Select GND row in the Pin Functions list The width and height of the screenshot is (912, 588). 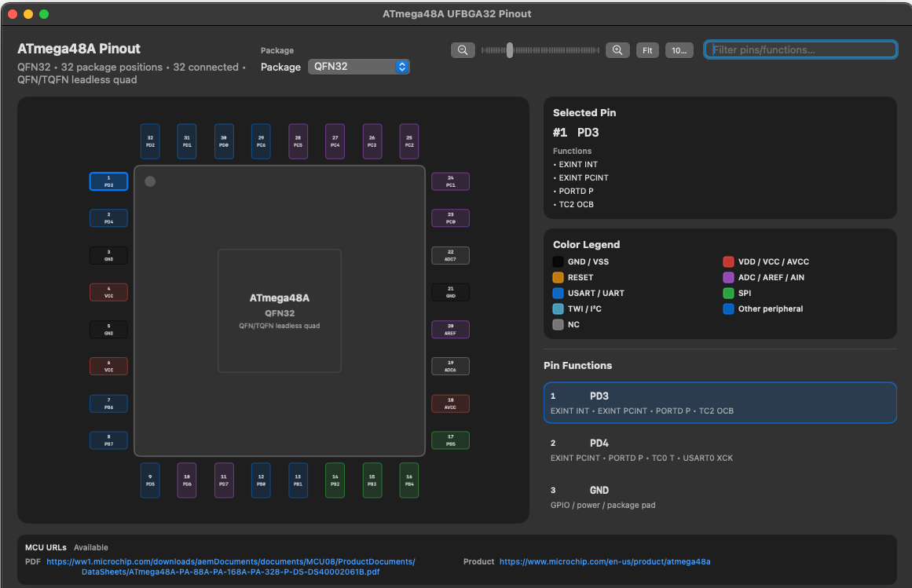tap(720, 498)
